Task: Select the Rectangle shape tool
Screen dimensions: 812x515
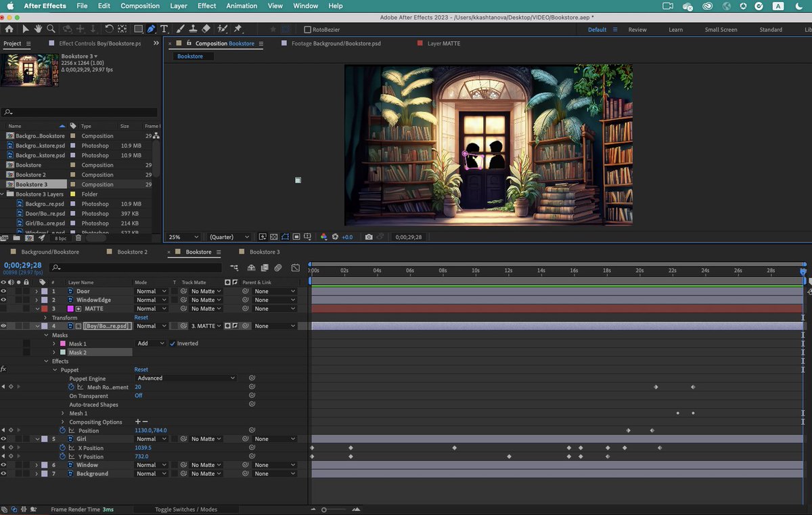Action: pyautogui.click(x=138, y=29)
